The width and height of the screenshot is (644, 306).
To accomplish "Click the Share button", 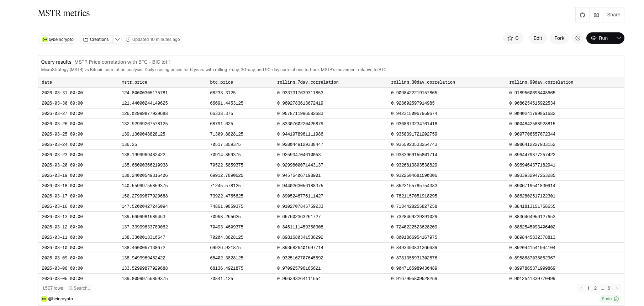I will point(613,15).
